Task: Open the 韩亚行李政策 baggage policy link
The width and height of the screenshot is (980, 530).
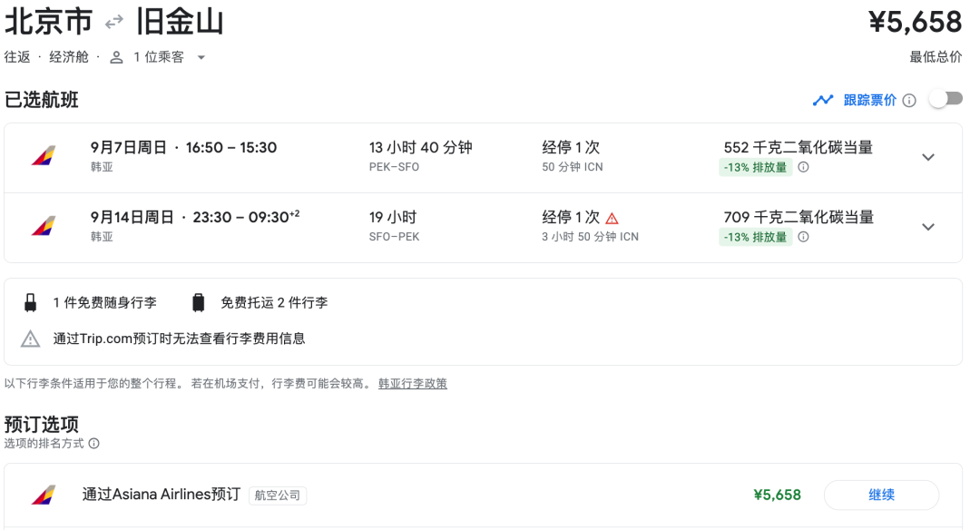Action: (x=412, y=383)
